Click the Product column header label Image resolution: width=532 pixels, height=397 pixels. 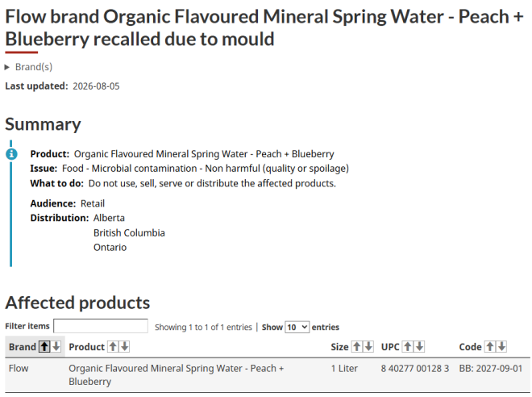tap(87, 347)
